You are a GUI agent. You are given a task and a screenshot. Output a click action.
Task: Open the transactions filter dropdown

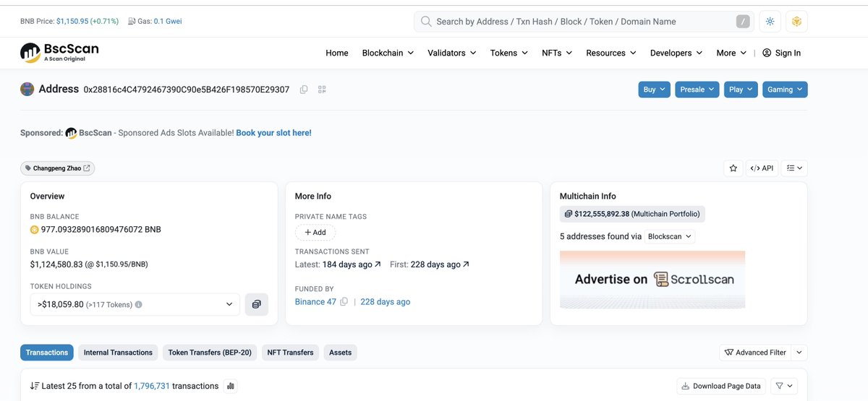pyautogui.click(x=783, y=387)
